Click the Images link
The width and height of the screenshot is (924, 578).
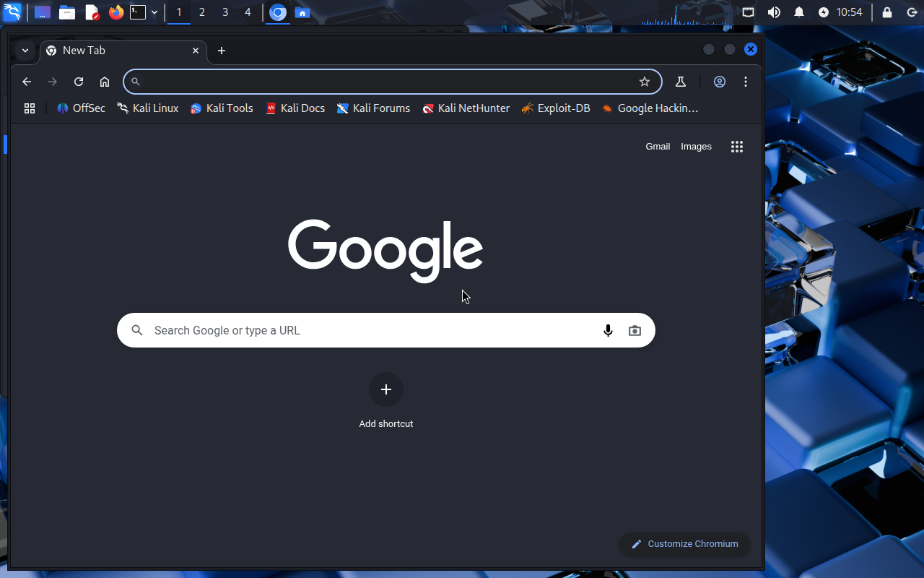click(696, 147)
